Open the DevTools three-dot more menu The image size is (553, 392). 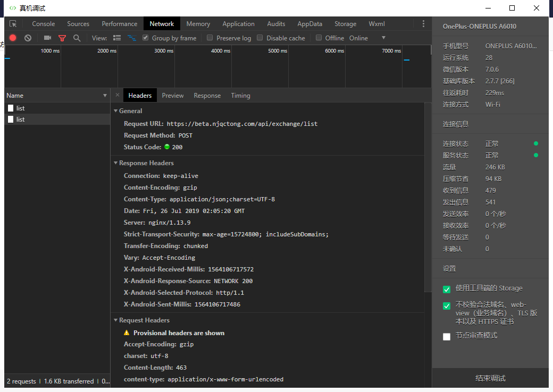(423, 24)
